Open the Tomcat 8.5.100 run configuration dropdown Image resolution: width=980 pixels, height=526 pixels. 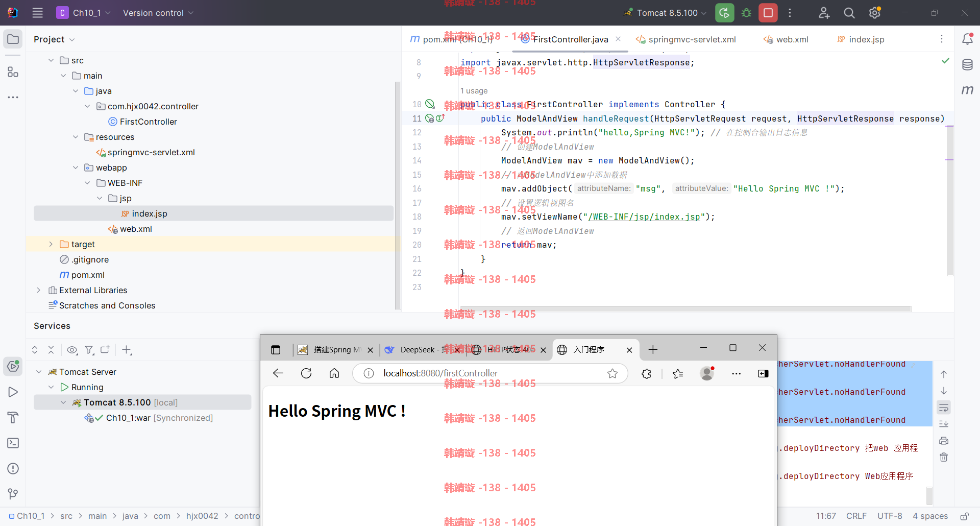[666, 13]
